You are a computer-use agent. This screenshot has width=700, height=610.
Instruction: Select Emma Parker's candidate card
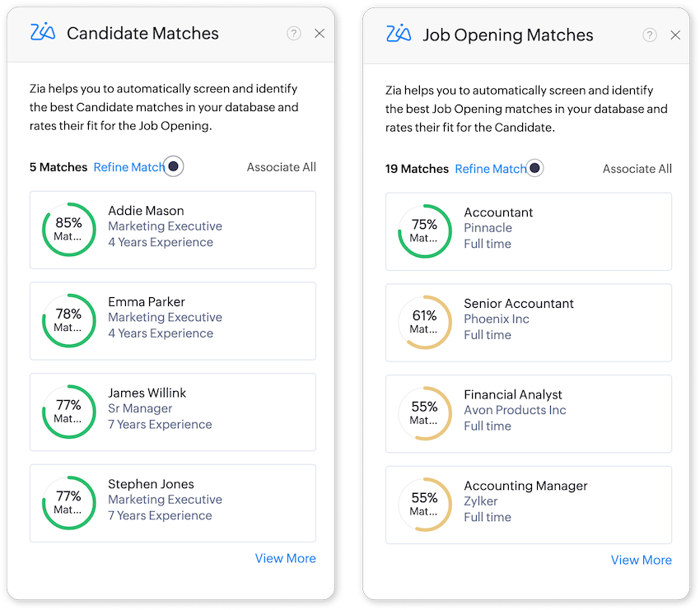(172, 321)
